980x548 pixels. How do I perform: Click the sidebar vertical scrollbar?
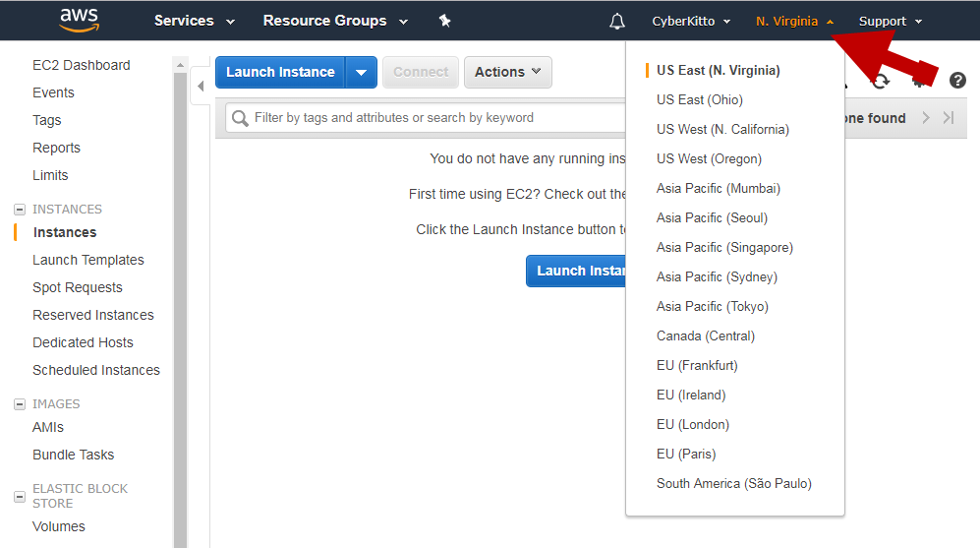point(180,310)
